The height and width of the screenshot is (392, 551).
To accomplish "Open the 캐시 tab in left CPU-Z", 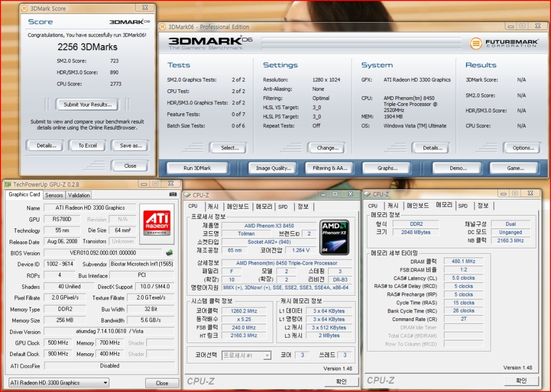I will pyautogui.click(x=213, y=206).
